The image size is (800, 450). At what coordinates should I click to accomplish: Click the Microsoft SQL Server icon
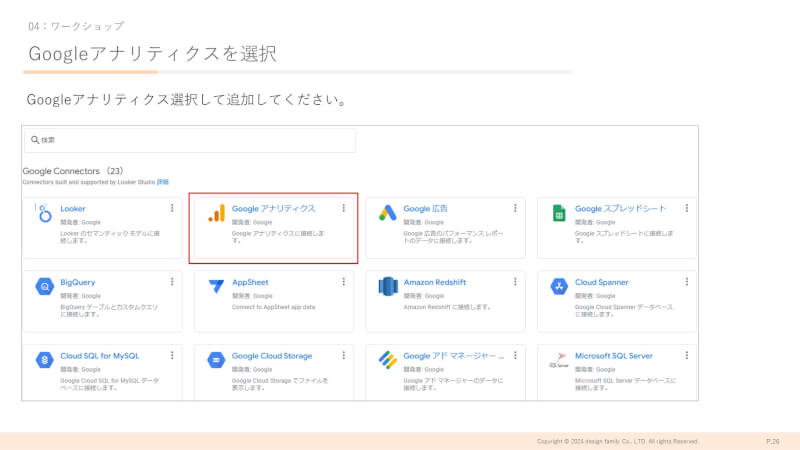(x=559, y=360)
